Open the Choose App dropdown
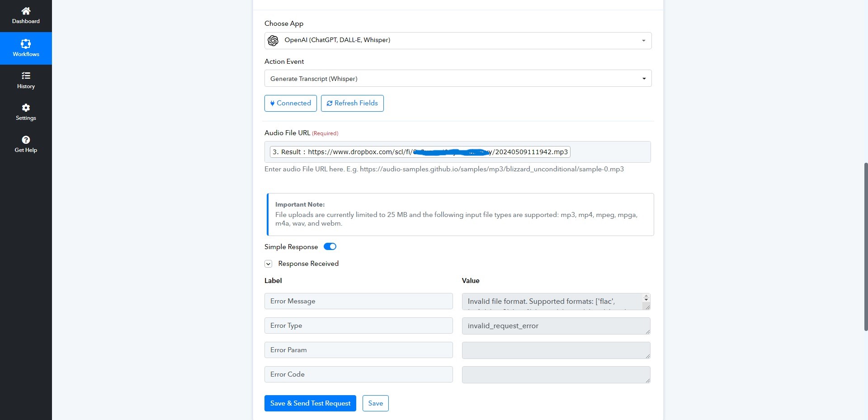The width and height of the screenshot is (868, 420). click(458, 41)
